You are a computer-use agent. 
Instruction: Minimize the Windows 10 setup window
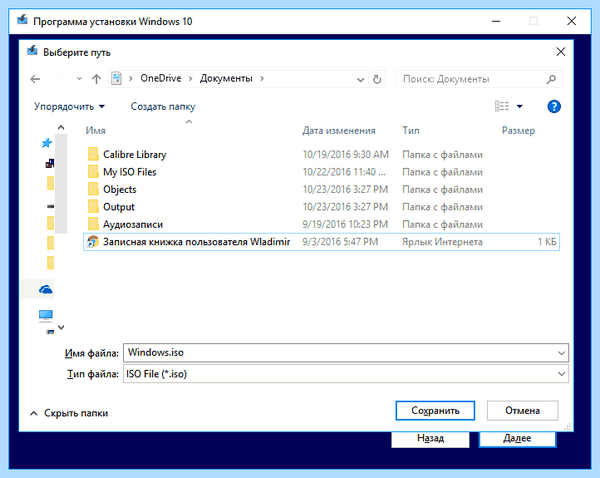[x=496, y=21]
